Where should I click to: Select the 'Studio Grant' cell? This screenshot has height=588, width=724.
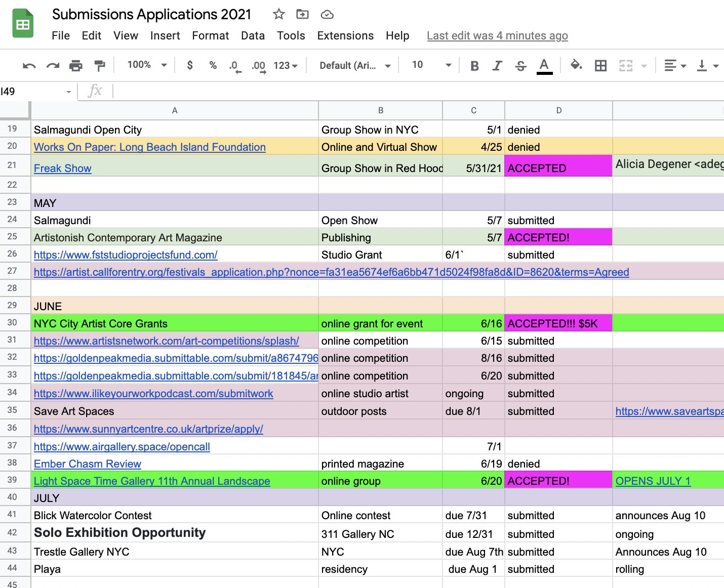coord(380,255)
